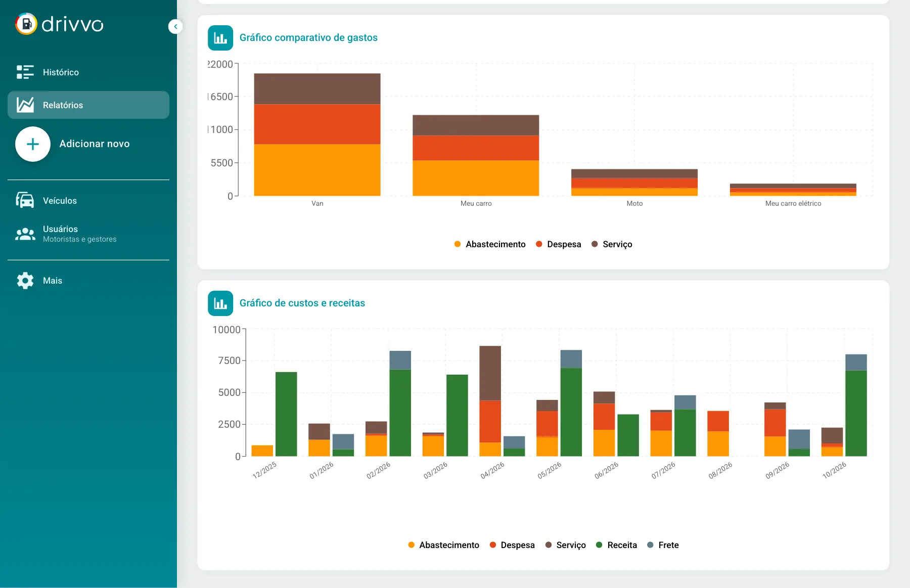Image resolution: width=910 pixels, height=588 pixels.
Task: Select the Relatórios menu item
Action: 88,105
